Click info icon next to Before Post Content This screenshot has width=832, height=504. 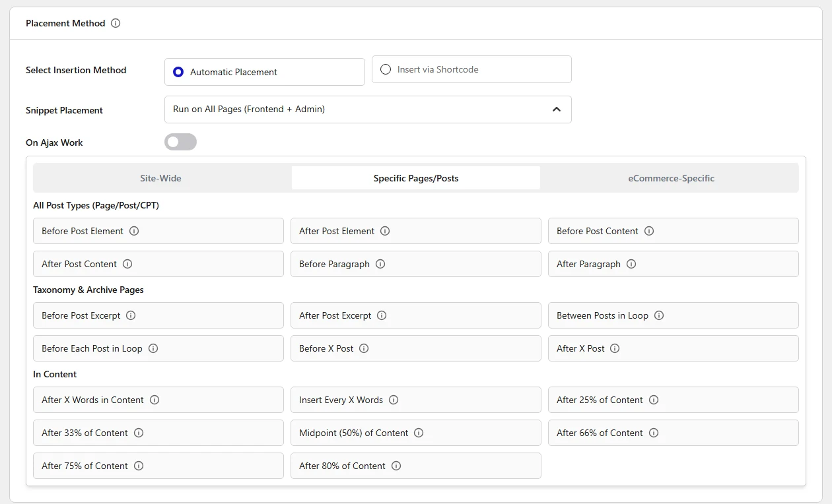pos(649,231)
